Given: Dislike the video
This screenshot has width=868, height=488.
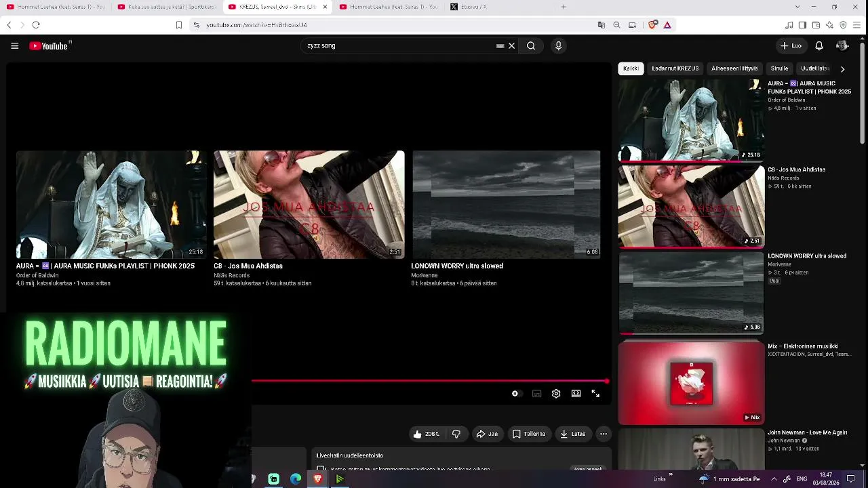Looking at the screenshot, I should [456, 434].
